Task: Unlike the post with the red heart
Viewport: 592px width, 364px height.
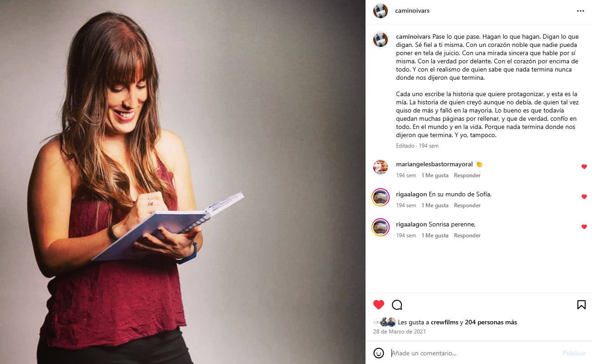Action: [x=379, y=305]
